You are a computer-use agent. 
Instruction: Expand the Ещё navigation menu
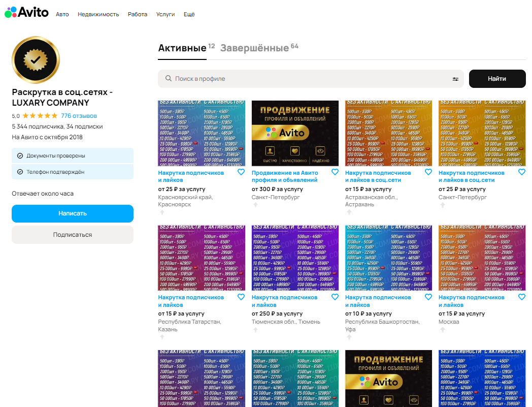(189, 14)
